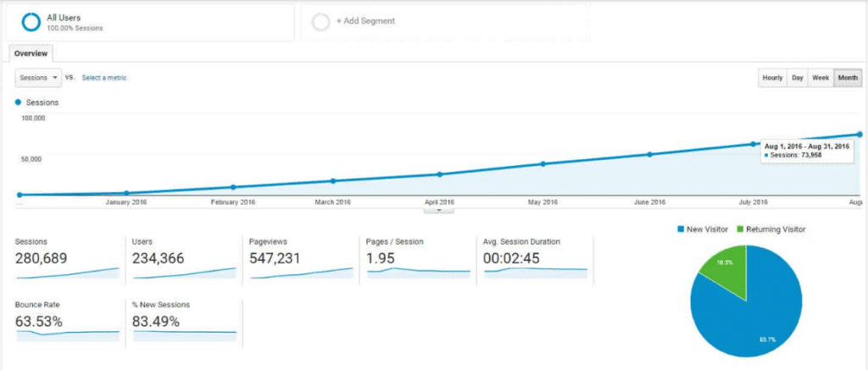Click the Sessions legend dot above chart

(x=19, y=102)
